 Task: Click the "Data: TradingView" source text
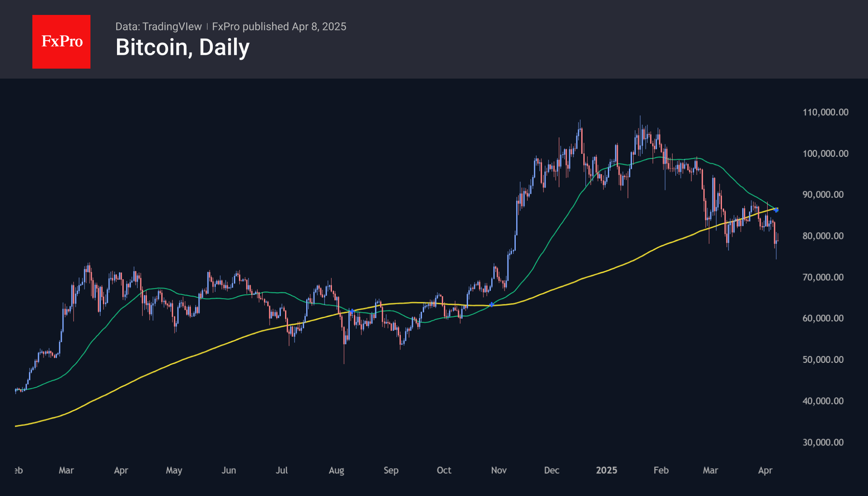(x=158, y=27)
